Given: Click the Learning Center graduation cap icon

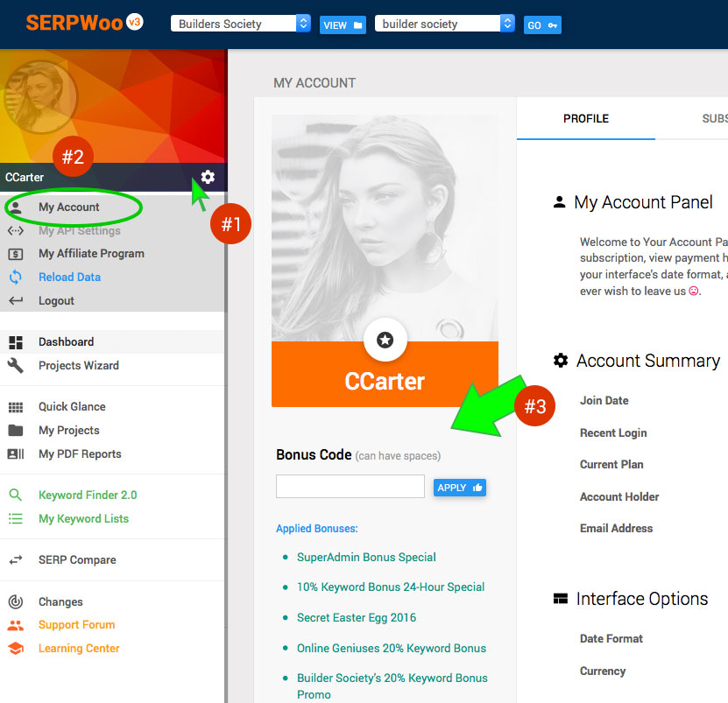Looking at the screenshot, I should pyautogui.click(x=16, y=648).
